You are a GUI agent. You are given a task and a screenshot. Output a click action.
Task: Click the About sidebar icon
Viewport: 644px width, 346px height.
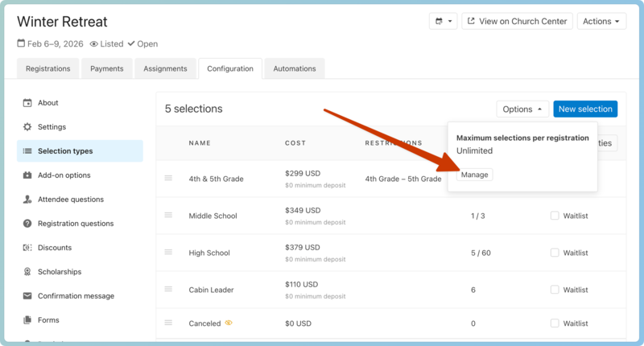(x=27, y=103)
